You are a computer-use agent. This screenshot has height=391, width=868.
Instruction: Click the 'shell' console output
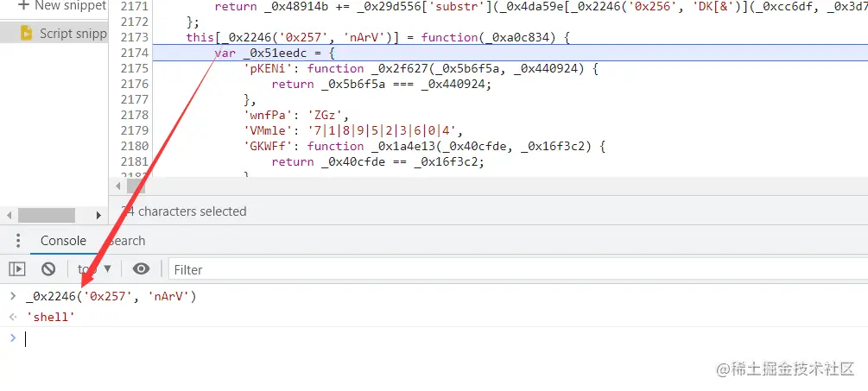tap(50, 318)
